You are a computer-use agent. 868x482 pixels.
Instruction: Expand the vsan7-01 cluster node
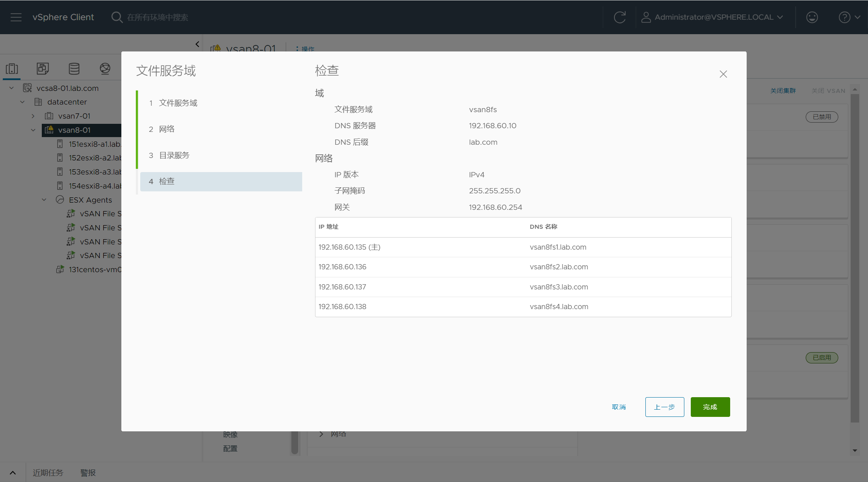point(33,116)
